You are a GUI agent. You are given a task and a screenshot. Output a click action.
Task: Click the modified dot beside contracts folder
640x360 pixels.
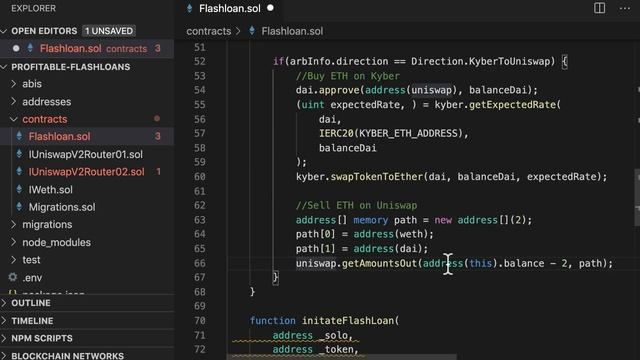157,119
